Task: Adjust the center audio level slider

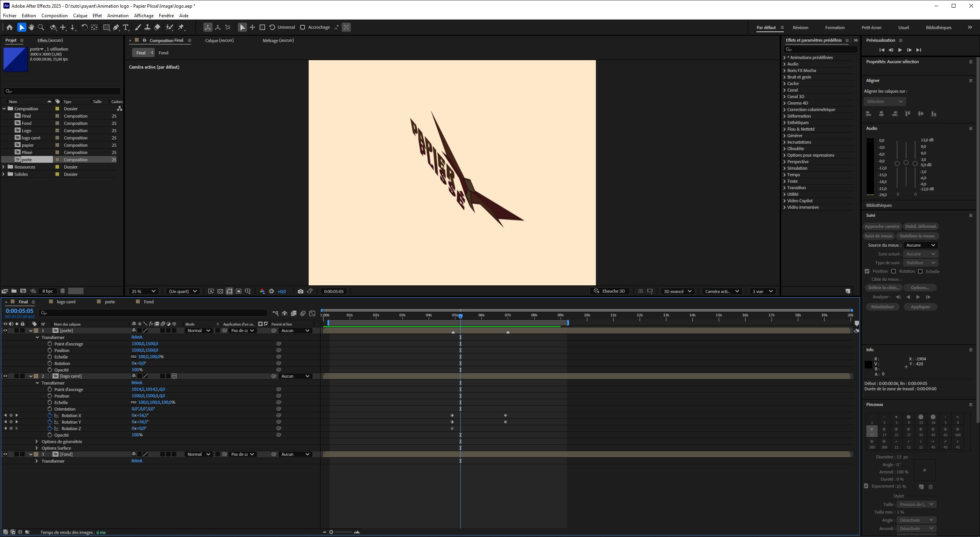Action: pos(906,163)
